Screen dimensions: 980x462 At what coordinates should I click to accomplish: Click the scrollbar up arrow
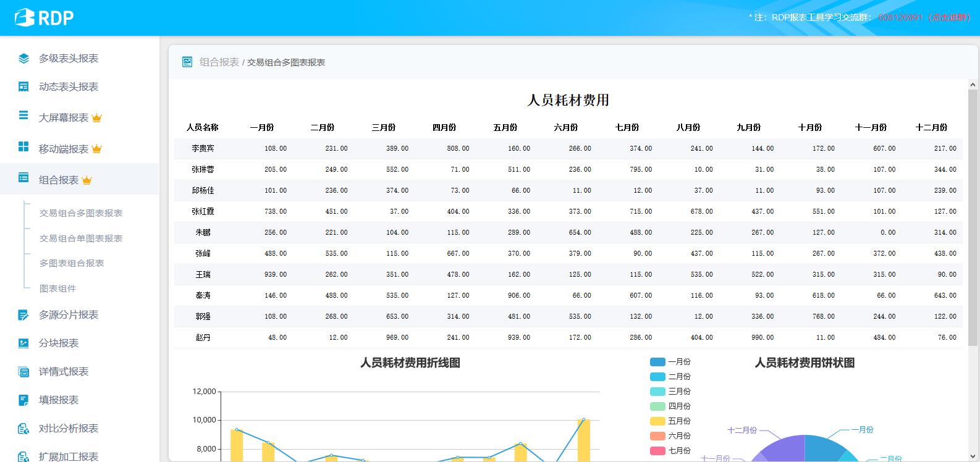[973, 85]
